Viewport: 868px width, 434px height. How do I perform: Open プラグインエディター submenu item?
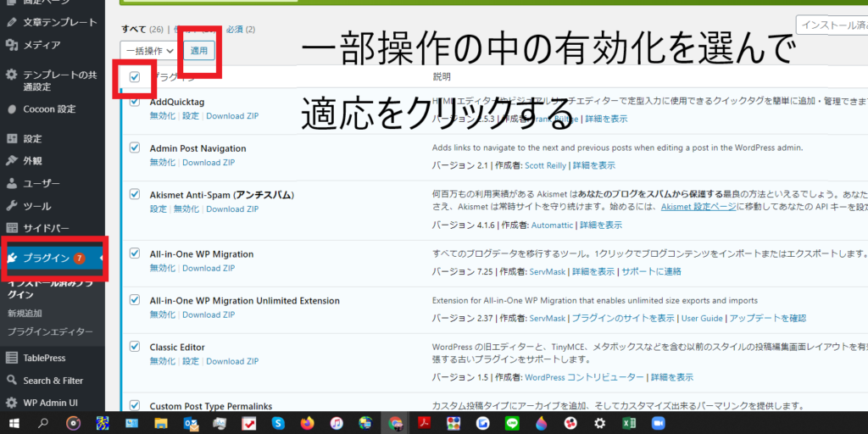coord(50,331)
